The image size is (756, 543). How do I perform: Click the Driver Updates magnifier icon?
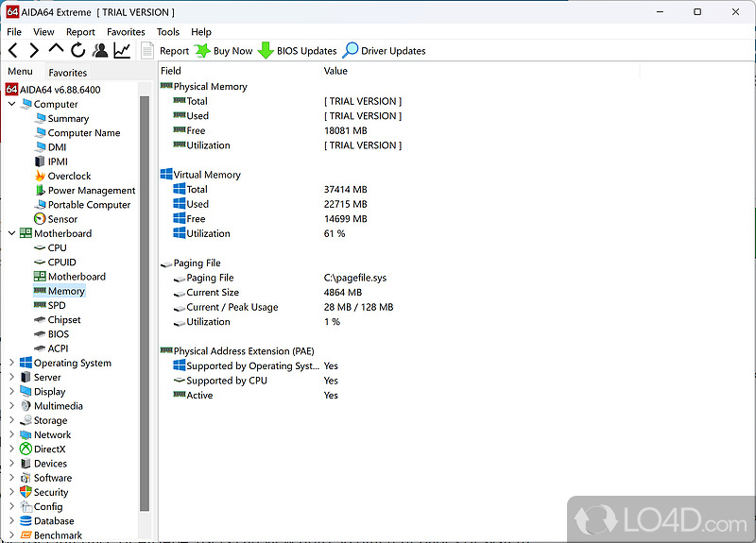pos(351,50)
